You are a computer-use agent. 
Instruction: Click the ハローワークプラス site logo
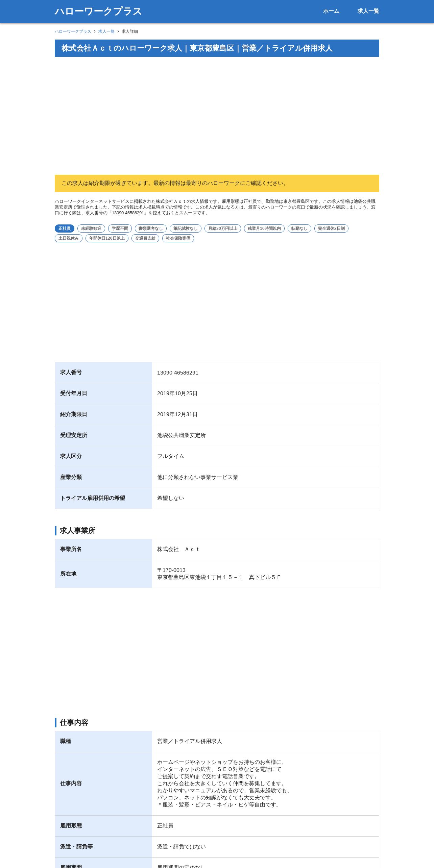click(98, 11)
